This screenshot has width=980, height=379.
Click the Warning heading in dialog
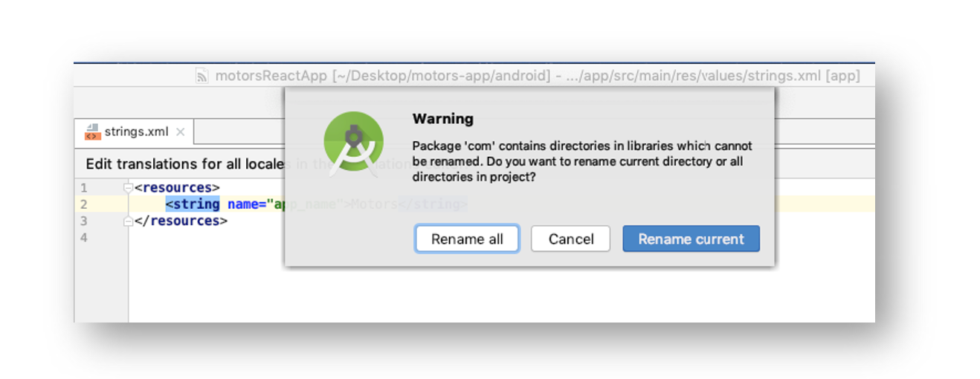tap(442, 119)
